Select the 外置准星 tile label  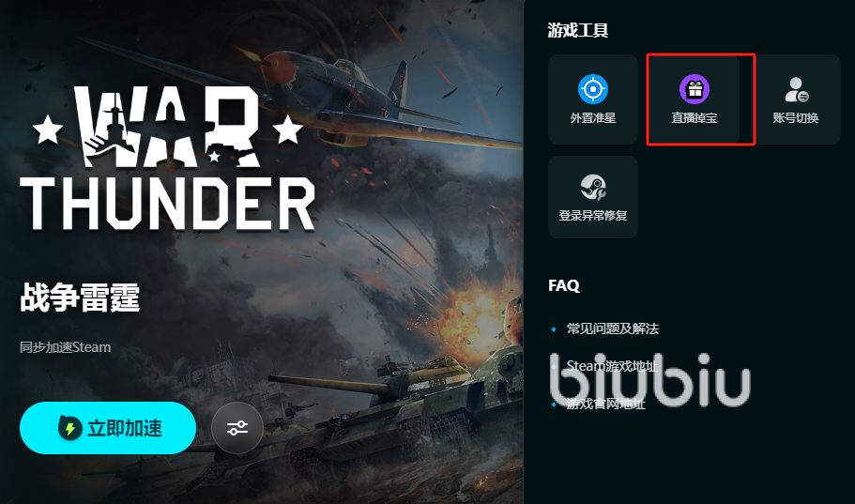pos(593,118)
